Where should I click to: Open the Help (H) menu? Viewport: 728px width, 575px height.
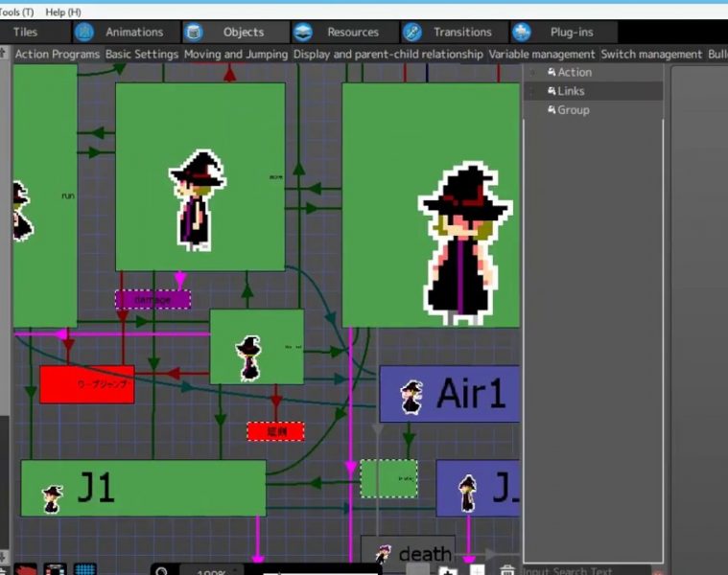63,12
